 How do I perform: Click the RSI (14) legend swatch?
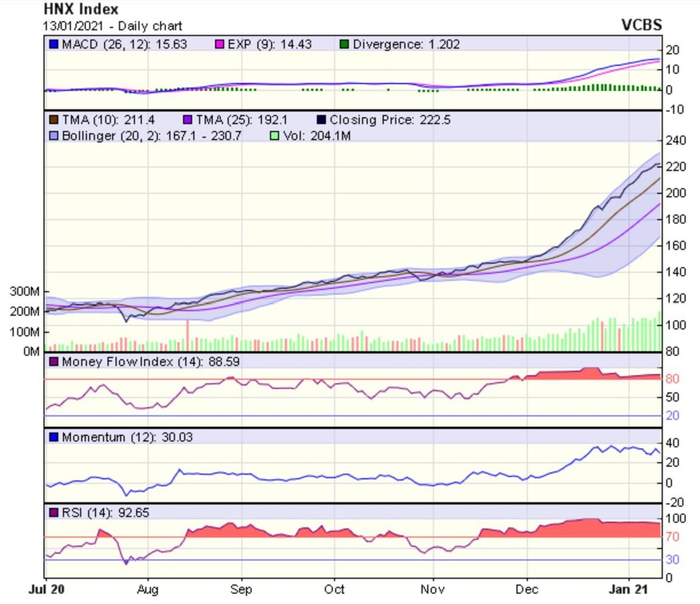coord(54,513)
